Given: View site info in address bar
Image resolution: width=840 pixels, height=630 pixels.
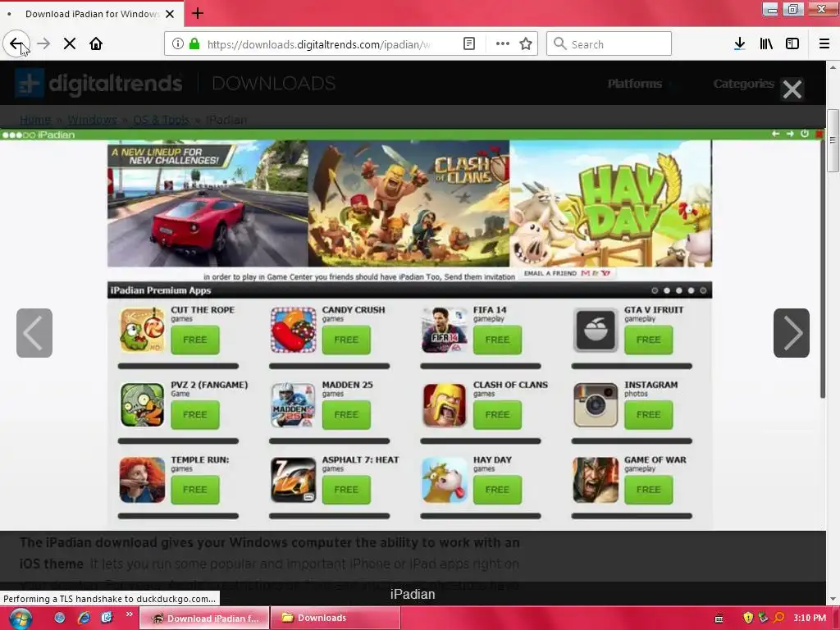Looking at the screenshot, I should point(178,44).
